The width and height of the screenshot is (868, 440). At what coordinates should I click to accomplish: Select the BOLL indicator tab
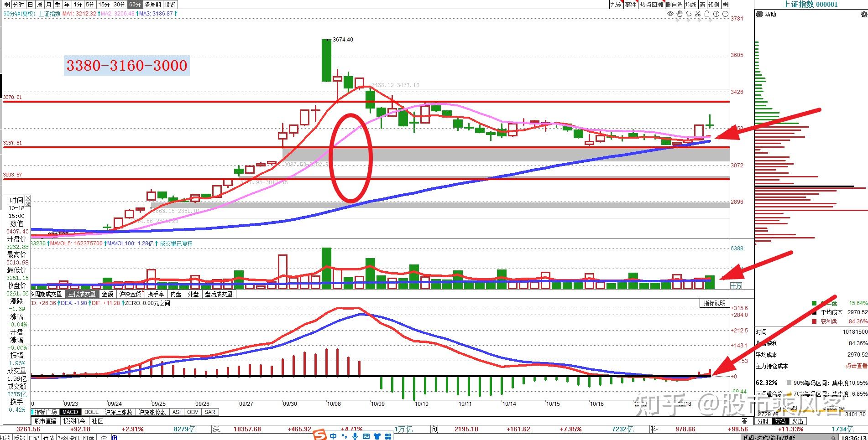91,412
